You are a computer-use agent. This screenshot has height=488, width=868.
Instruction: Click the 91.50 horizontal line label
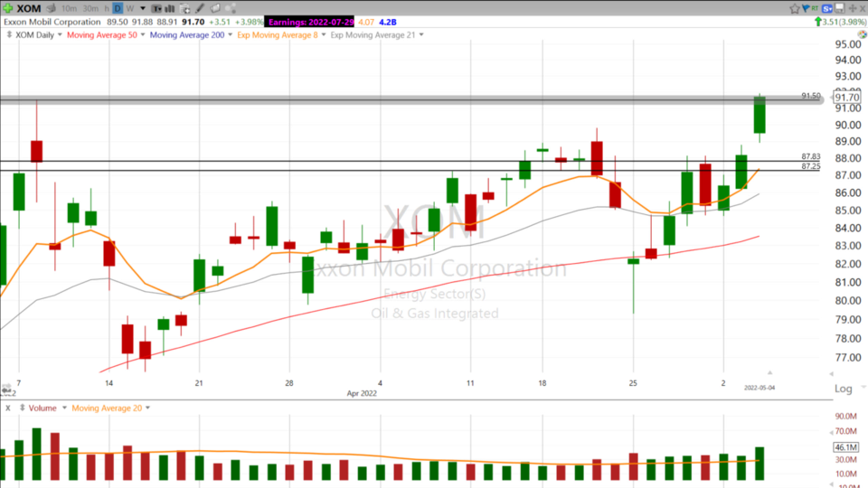[x=811, y=96]
